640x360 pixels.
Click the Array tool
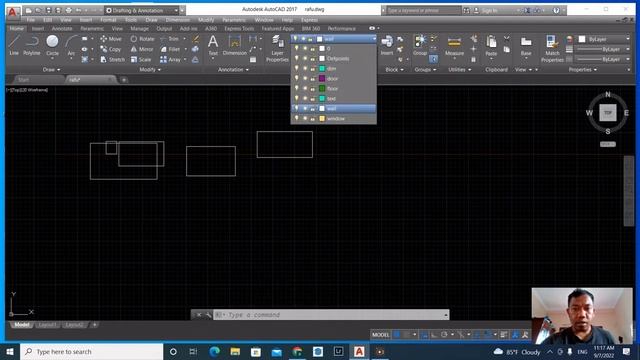(x=170, y=59)
